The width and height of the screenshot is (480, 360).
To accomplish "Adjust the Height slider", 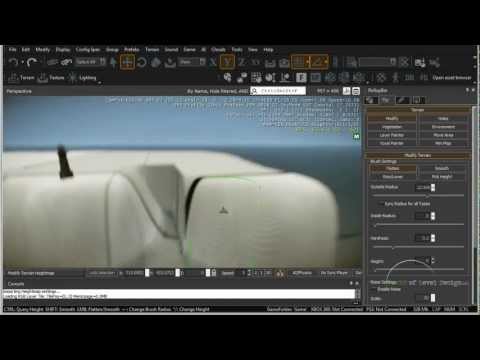I will [x=419, y=269].
